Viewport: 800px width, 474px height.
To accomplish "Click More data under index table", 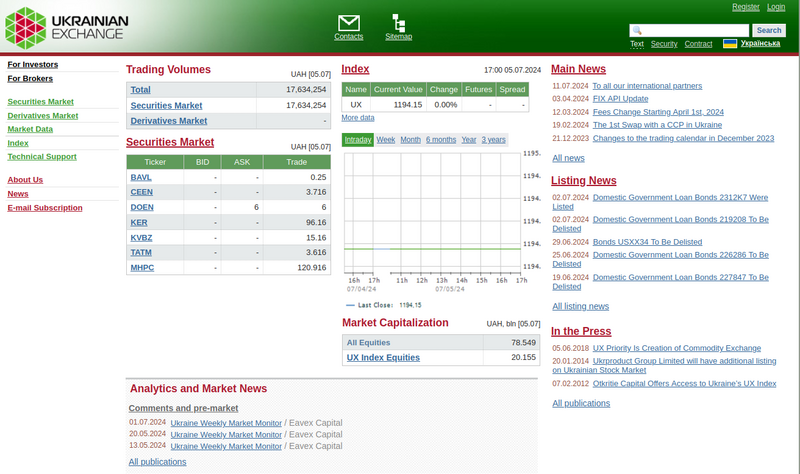I will 358,118.
